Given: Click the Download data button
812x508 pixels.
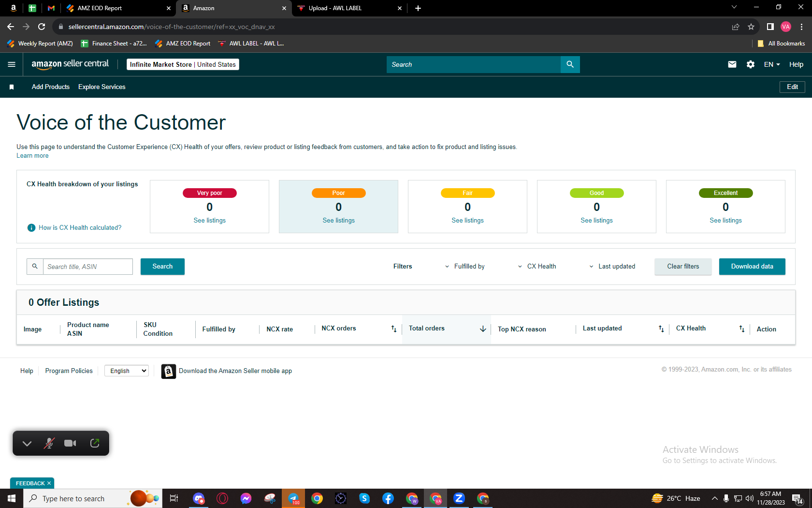Looking at the screenshot, I should click(x=752, y=267).
